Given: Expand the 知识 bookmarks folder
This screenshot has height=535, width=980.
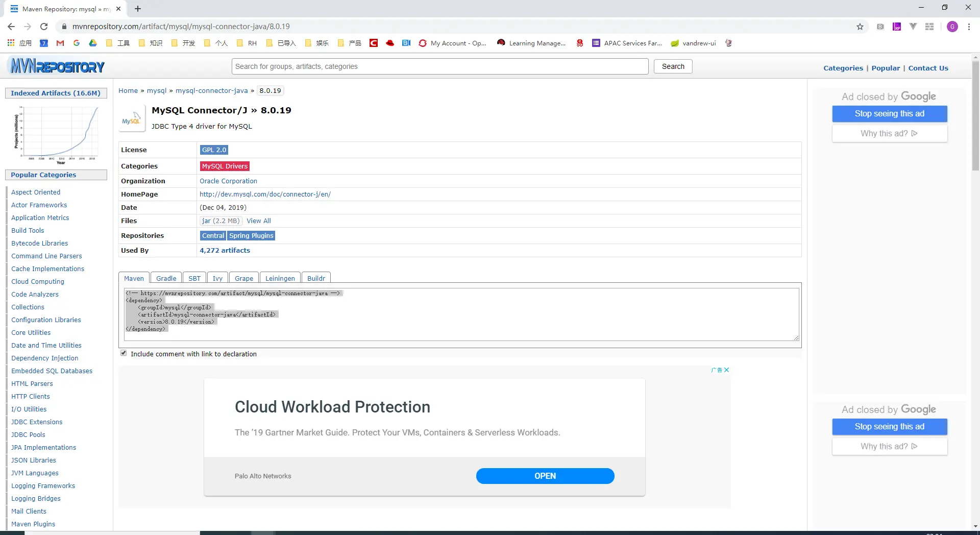Looking at the screenshot, I should tap(150, 43).
